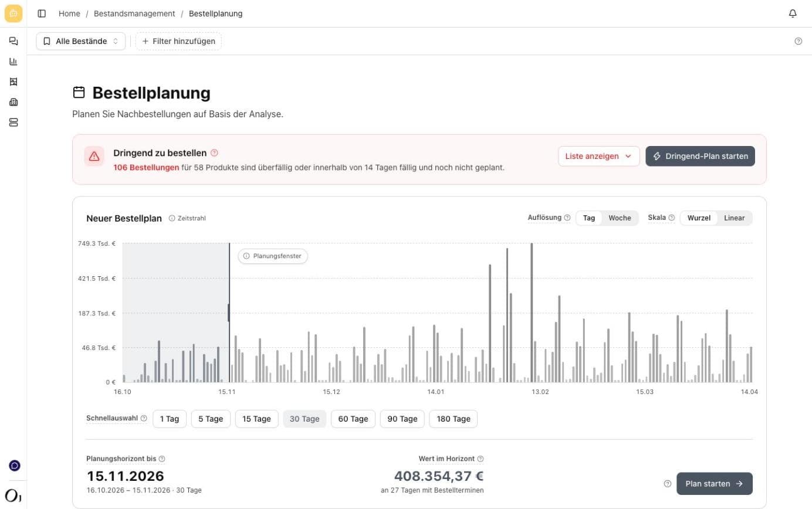
Task: Click help icon next to Planungshorizont bis
Action: tap(162, 459)
